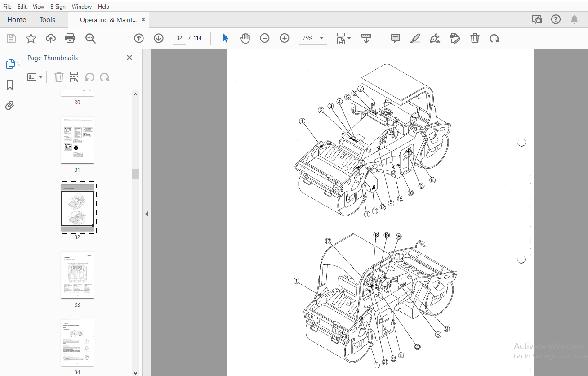Switch to the Tools tab
Screen dimensions: 588x376
[47, 20]
